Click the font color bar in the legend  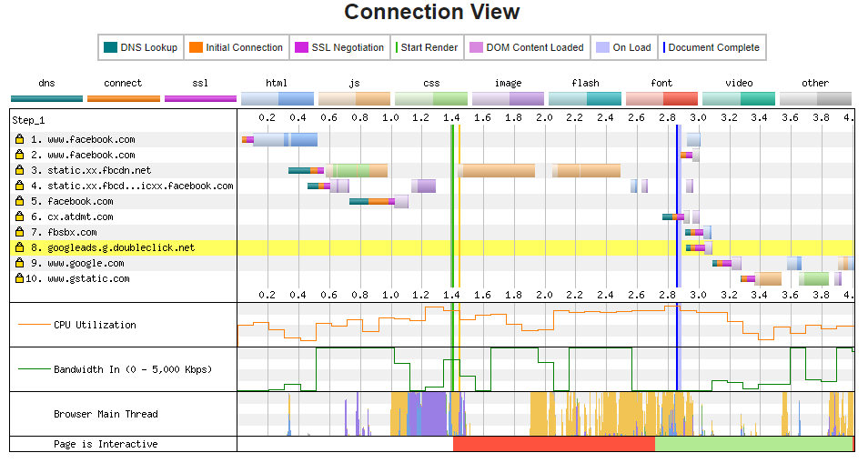click(x=662, y=99)
